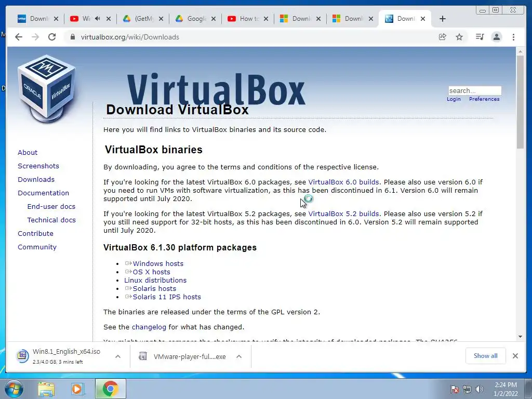Open the Downloads sidebar link
Screen dimensions: 532x399
36,179
